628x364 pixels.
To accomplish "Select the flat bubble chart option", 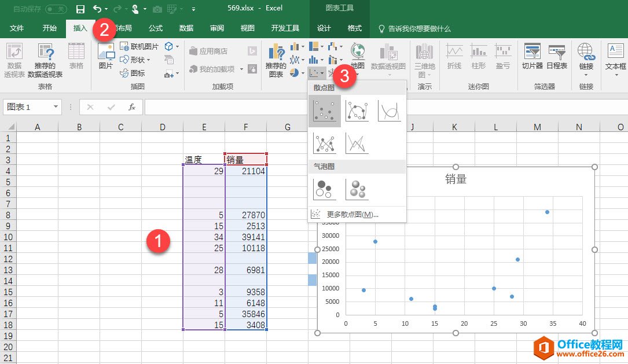I will click(324, 189).
